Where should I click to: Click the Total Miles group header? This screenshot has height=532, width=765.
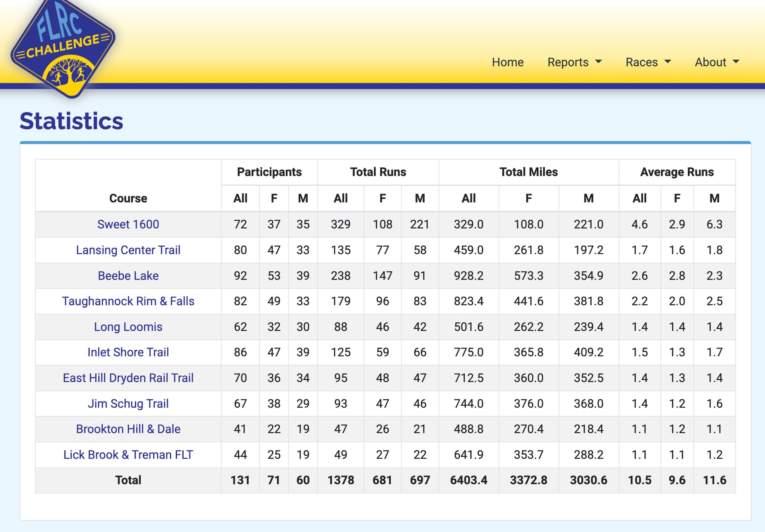click(529, 172)
